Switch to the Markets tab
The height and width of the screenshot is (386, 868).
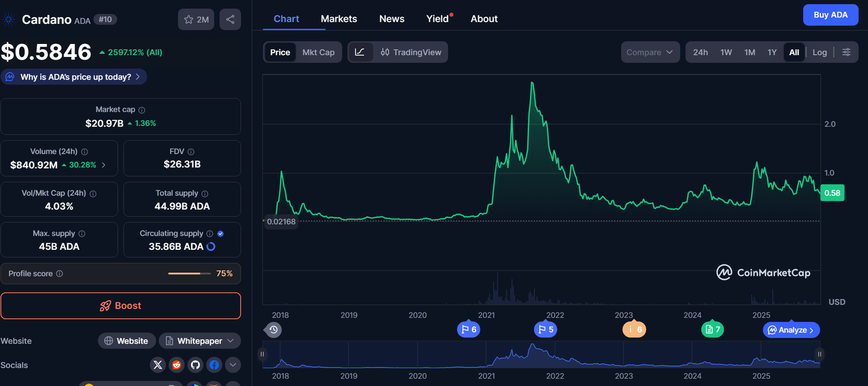click(339, 19)
